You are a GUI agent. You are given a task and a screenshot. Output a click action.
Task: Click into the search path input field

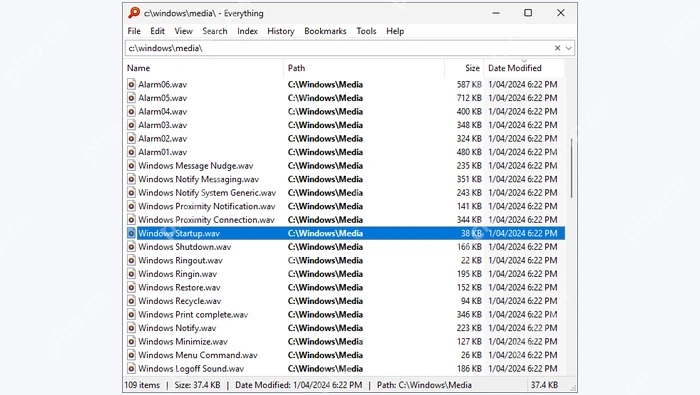[x=339, y=48]
